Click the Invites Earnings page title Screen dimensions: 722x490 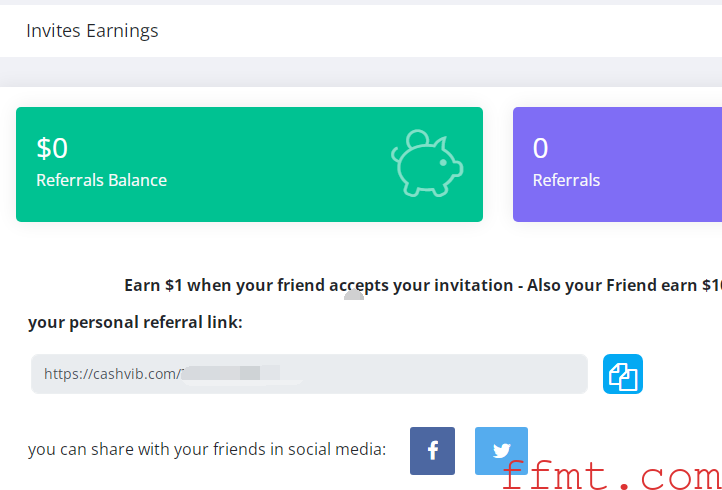92,31
